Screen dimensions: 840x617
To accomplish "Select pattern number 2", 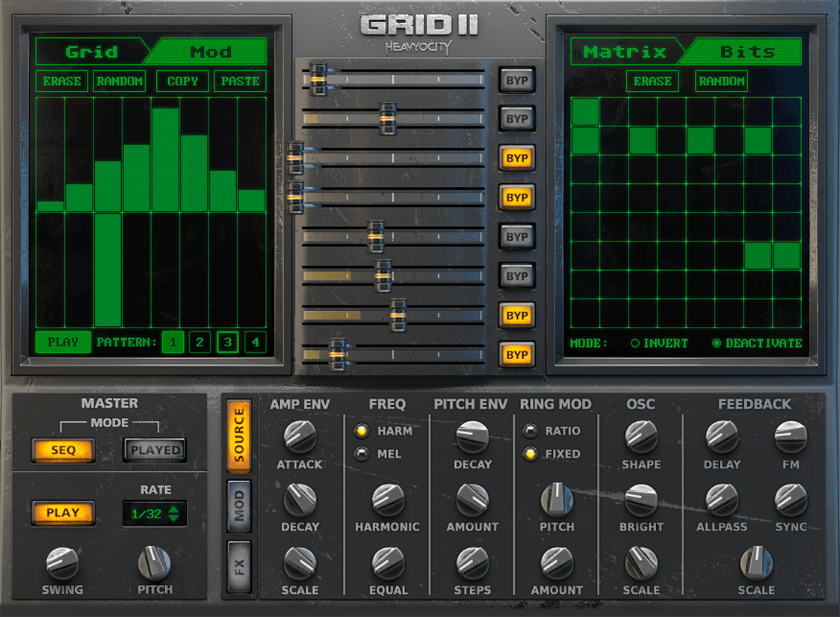I will point(199,343).
